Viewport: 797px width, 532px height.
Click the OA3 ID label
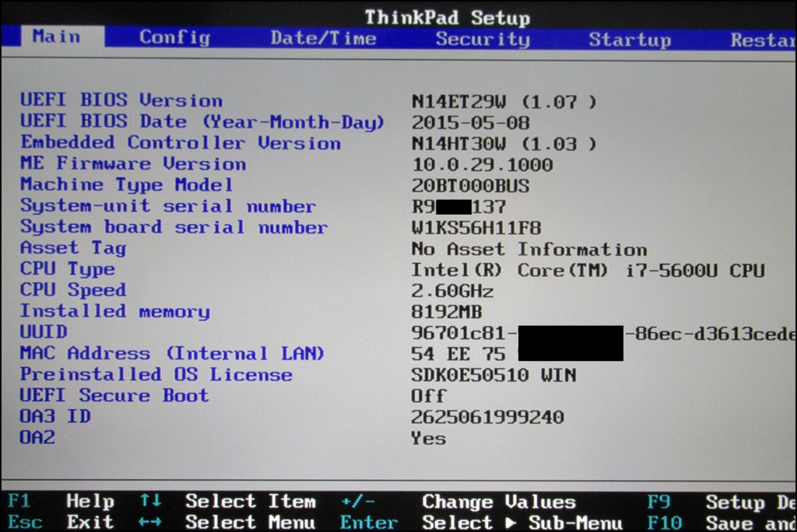pyautogui.click(x=55, y=416)
